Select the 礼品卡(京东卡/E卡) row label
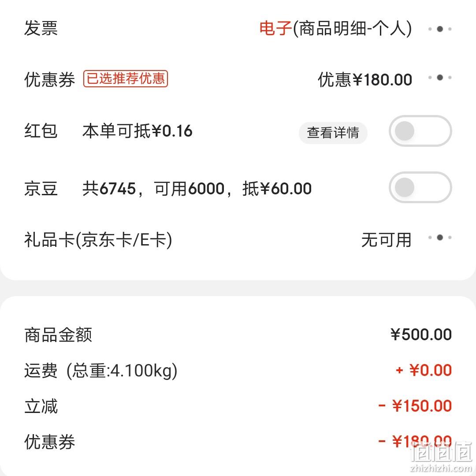The width and height of the screenshot is (476, 476). point(98,240)
